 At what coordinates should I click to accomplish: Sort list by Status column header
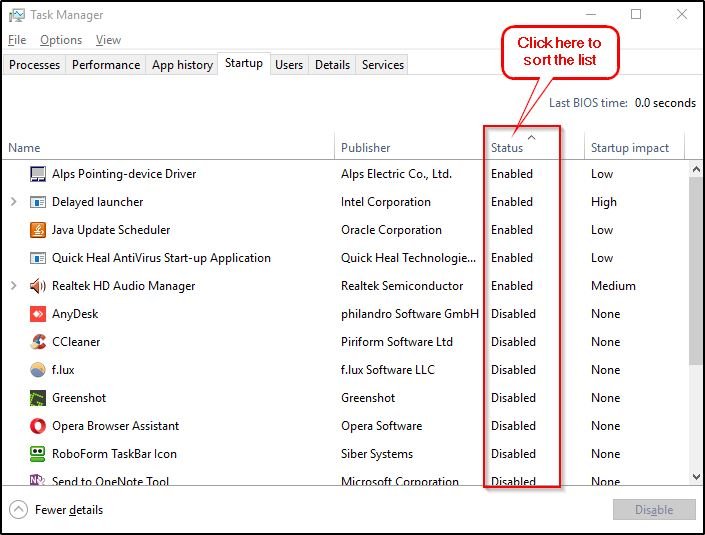click(x=507, y=148)
